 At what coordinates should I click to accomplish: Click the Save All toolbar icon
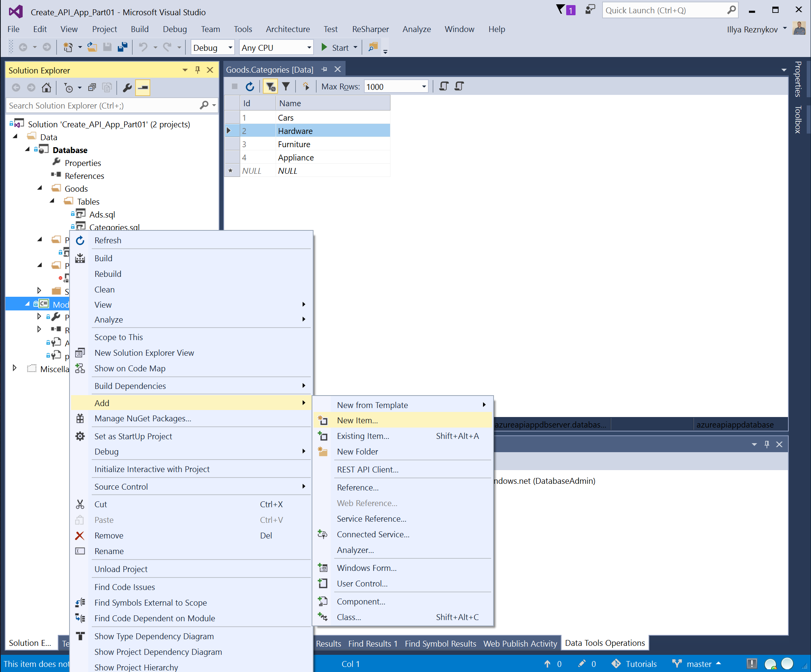point(123,48)
